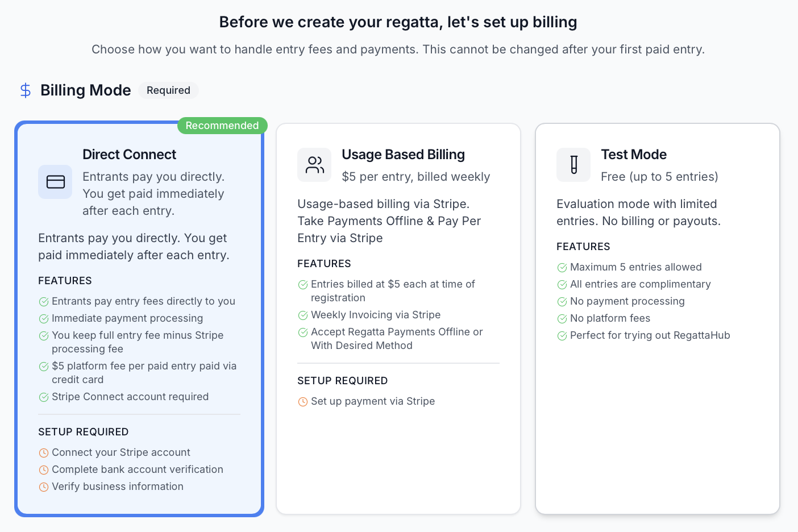798x532 pixels.
Task: Click checkmark icon next to Weekly Invoicing via Stripe
Action: [x=303, y=315]
